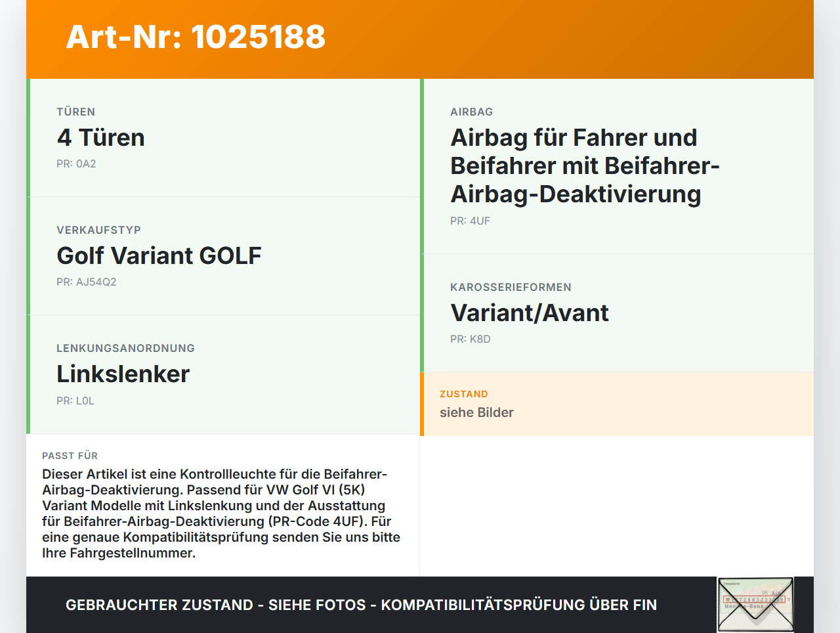Screen dimensions: 840x633
Task: Click the '4 Türen' value
Action: point(101,138)
